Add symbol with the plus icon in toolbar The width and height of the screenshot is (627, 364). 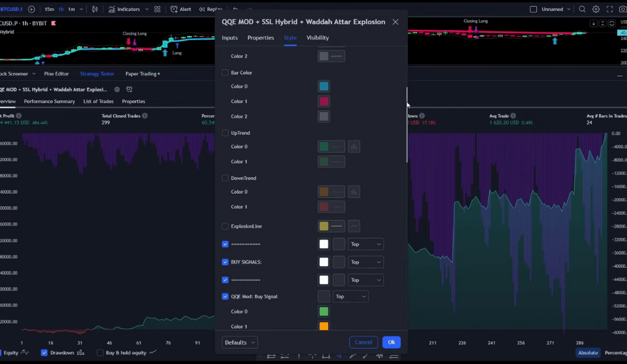[31, 9]
